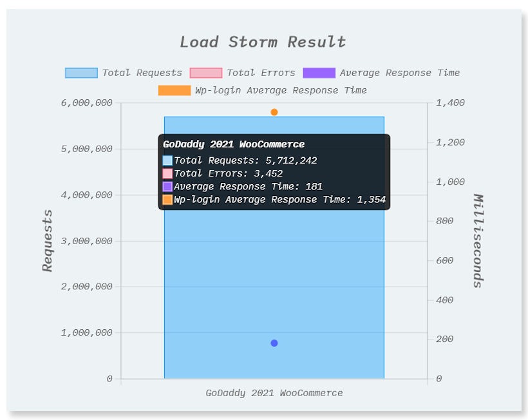Click the Total Errors legend label
The width and height of the screenshot is (528, 420).
[x=261, y=73]
